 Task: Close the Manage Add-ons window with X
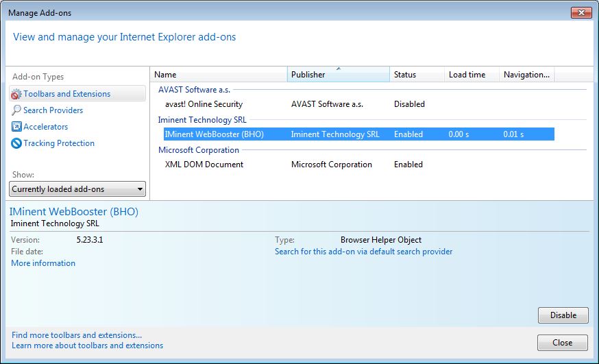coord(581,12)
